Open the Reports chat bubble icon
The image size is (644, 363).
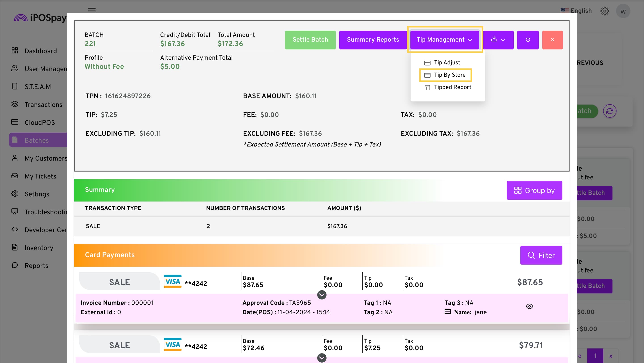(15, 265)
